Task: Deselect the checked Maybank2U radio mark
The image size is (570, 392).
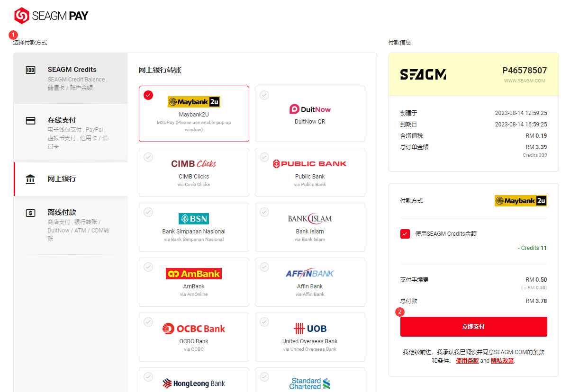Action: 148,95
